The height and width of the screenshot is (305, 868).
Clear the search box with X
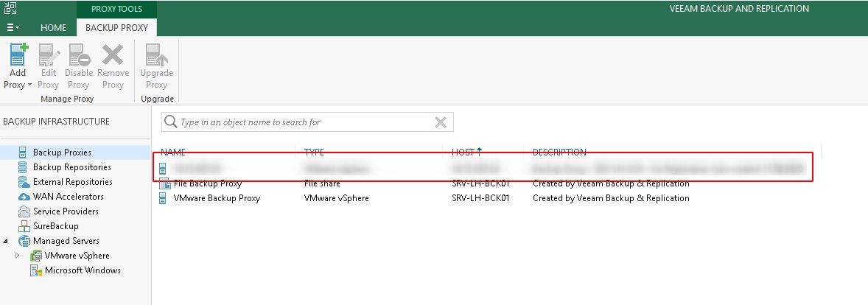pyautogui.click(x=441, y=122)
